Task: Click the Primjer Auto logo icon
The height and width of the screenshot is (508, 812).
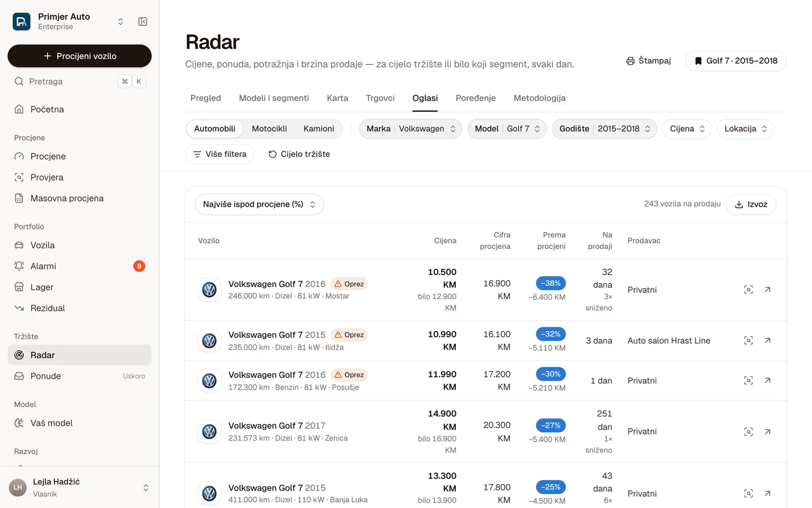Action: (21, 22)
